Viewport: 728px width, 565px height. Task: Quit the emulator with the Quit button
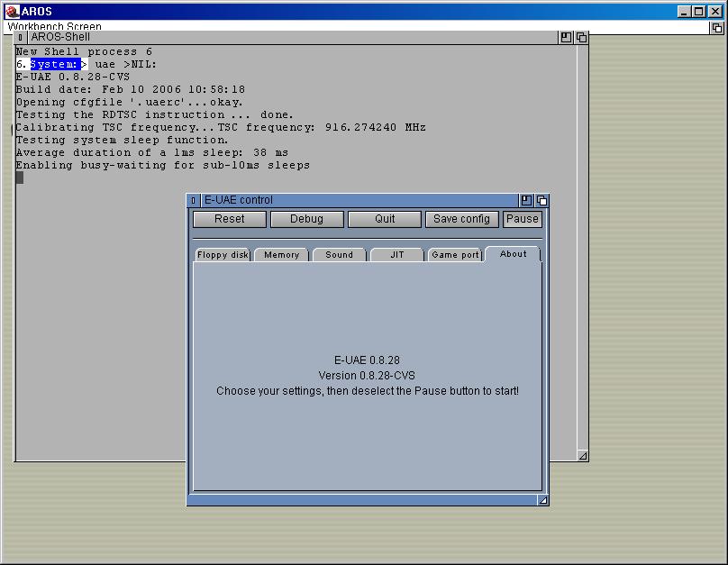(385, 219)
